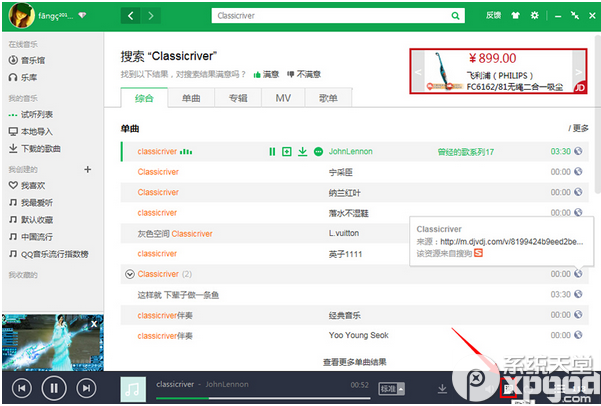Open the 我喜欢 playlist
601x406 pixels.
coord(27,186)
